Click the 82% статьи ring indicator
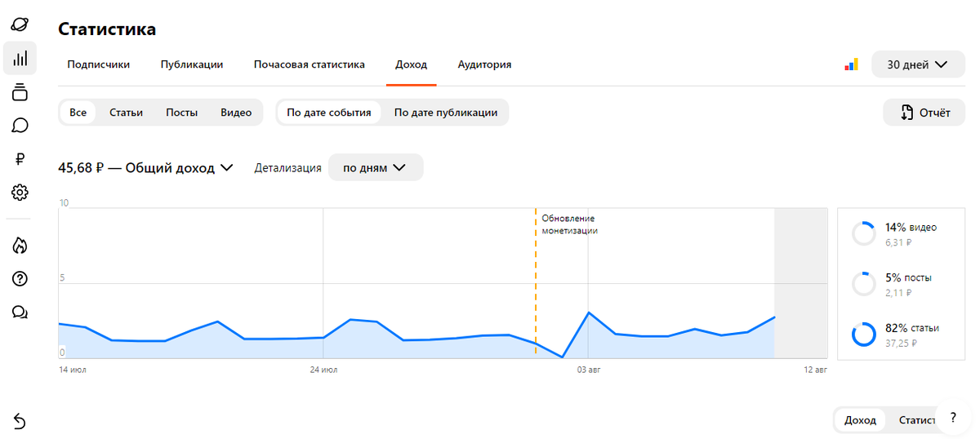Screen dimensions: 980x439 863,335
